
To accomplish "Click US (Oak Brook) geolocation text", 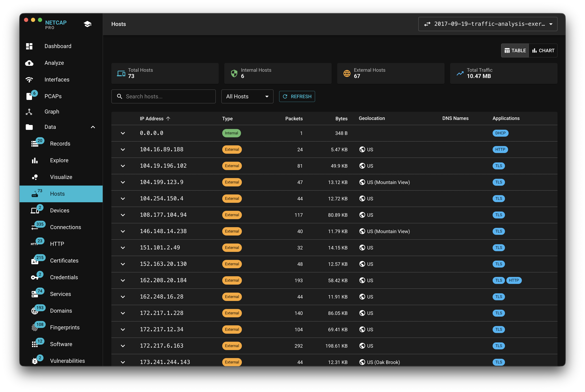I will coord(383,362).
